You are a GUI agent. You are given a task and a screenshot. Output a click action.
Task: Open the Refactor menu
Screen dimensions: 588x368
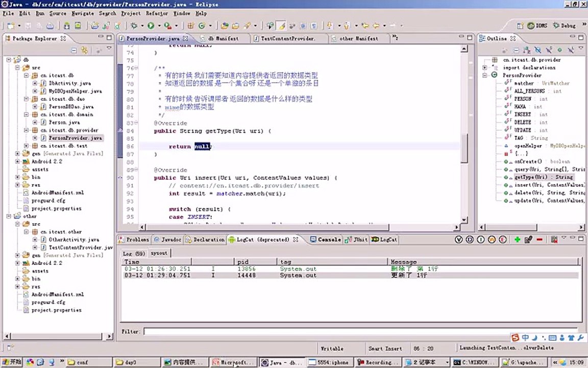(157, 13)
